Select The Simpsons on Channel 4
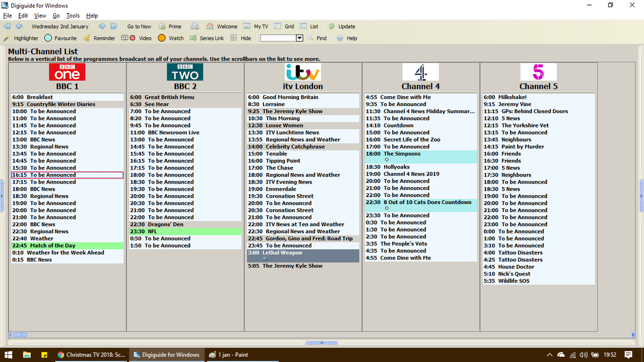 [421, 157]
